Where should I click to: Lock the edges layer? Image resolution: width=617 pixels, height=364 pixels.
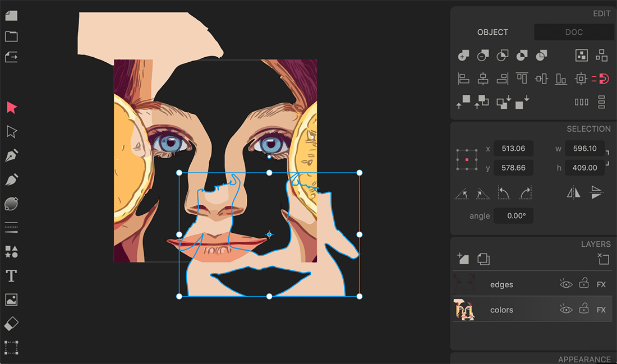coord(584,284)
